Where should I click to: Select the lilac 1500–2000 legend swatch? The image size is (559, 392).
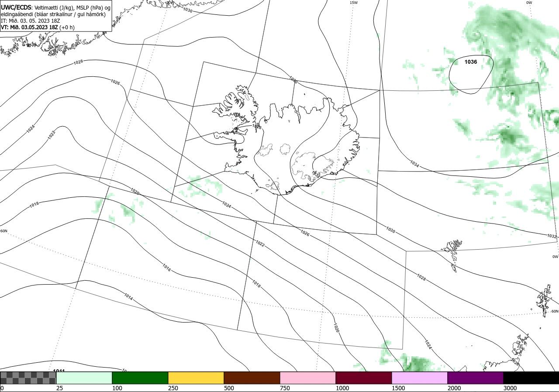coord(420,378)
